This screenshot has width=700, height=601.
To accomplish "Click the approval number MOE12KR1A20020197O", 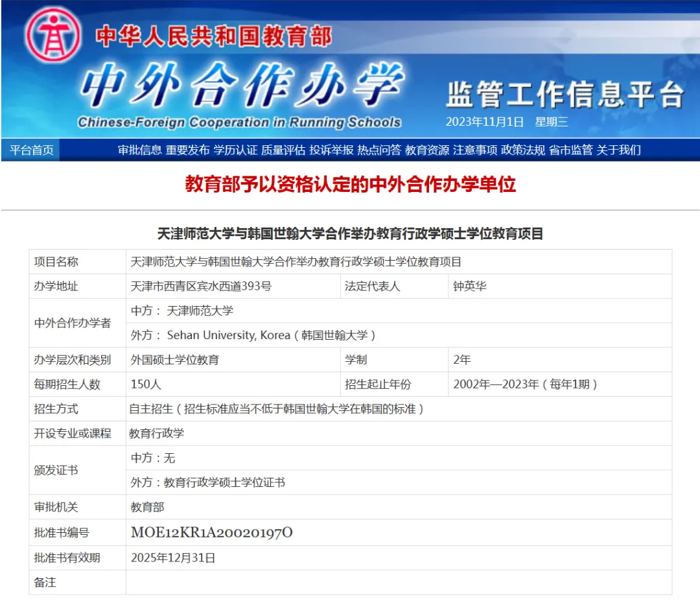I will tap(211, 533).
